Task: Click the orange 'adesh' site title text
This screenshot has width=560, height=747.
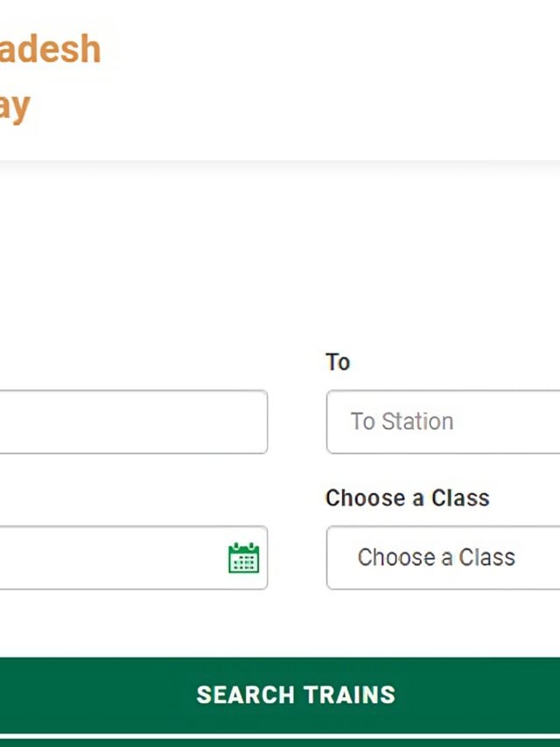Action: 50,48
